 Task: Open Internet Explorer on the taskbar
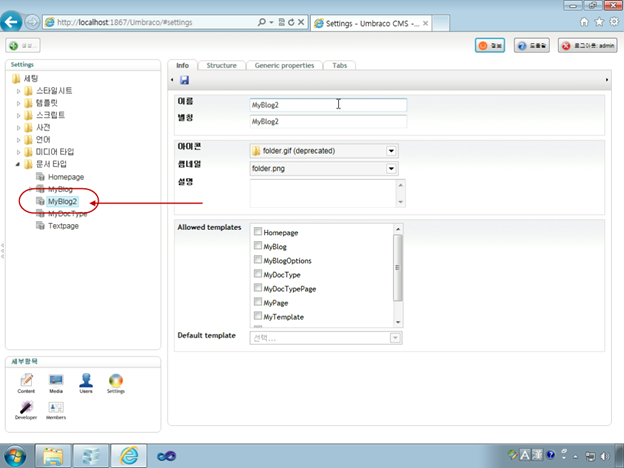coord(129,456)
